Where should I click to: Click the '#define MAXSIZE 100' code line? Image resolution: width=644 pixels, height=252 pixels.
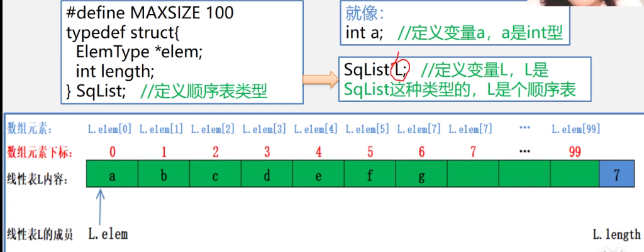click(150, 13)
